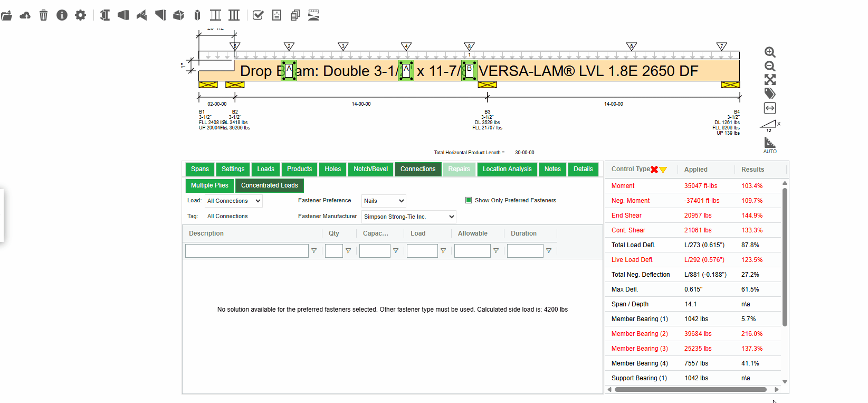Click the slope triangle X/12 icon

tap(770, 126)
